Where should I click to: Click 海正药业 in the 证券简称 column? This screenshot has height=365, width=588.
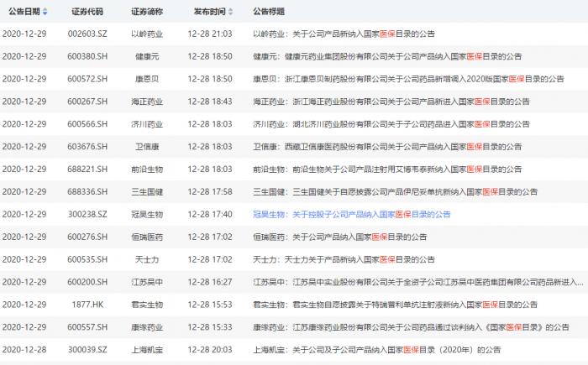147,102
